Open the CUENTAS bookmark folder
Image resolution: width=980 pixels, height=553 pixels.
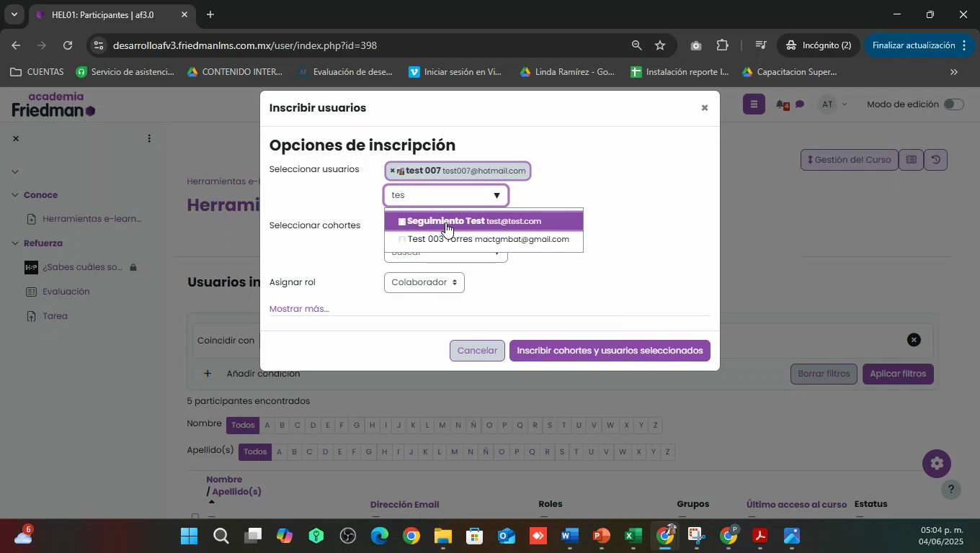37,72
